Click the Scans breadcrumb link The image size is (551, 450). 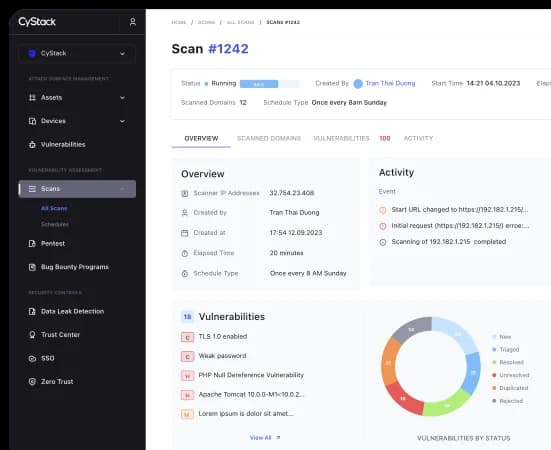207,22
